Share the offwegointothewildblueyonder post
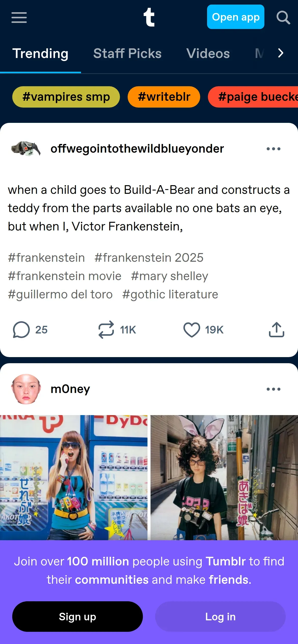The height and width of the screenshot is (644, 298). [276, 330]
